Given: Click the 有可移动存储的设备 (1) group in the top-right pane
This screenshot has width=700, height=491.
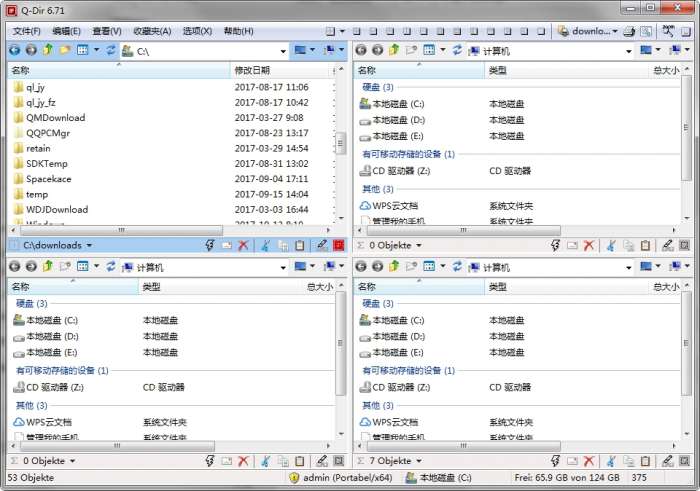Looking at the screenshot, I should coord(408,154).
